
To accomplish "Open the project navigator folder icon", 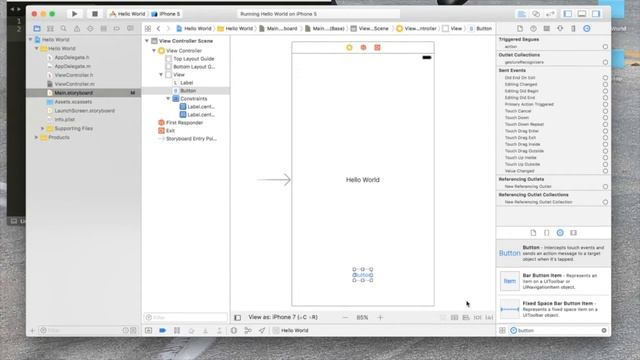I will coord(37,29).
